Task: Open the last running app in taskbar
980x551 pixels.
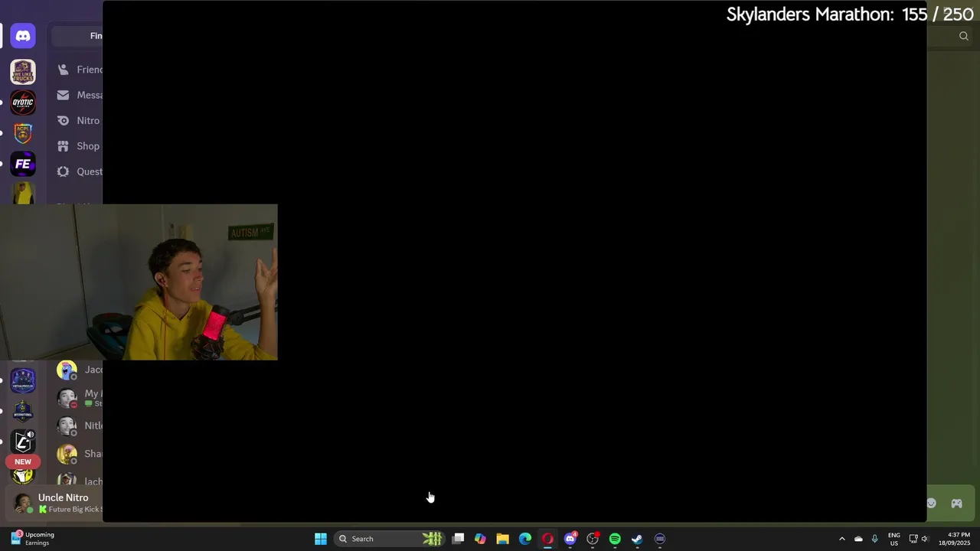Action: [660, 539]
